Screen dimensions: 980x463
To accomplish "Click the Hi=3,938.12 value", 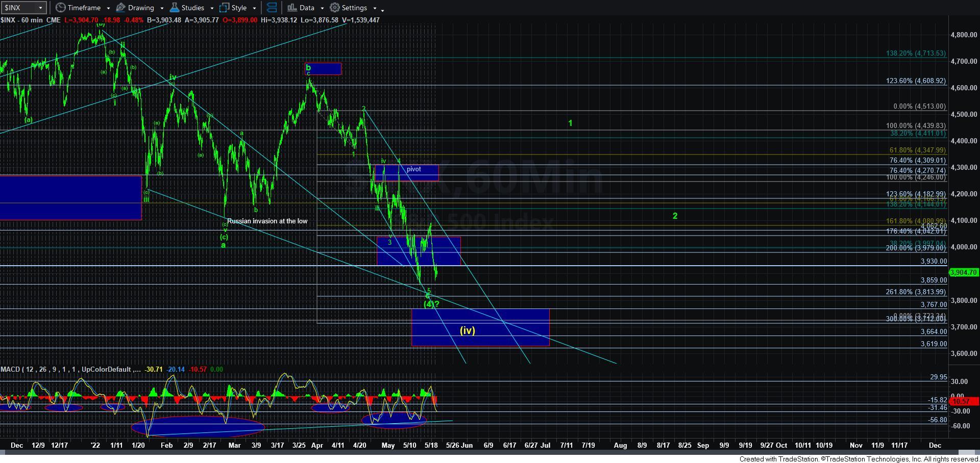I will [278, 20].
